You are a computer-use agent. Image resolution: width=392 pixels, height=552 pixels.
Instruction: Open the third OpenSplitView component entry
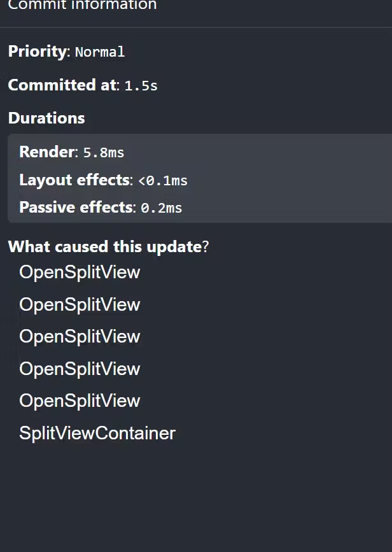80,337
